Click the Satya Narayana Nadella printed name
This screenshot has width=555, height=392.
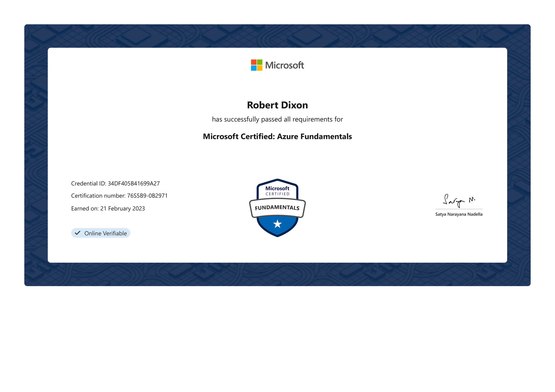pos(459,214)
